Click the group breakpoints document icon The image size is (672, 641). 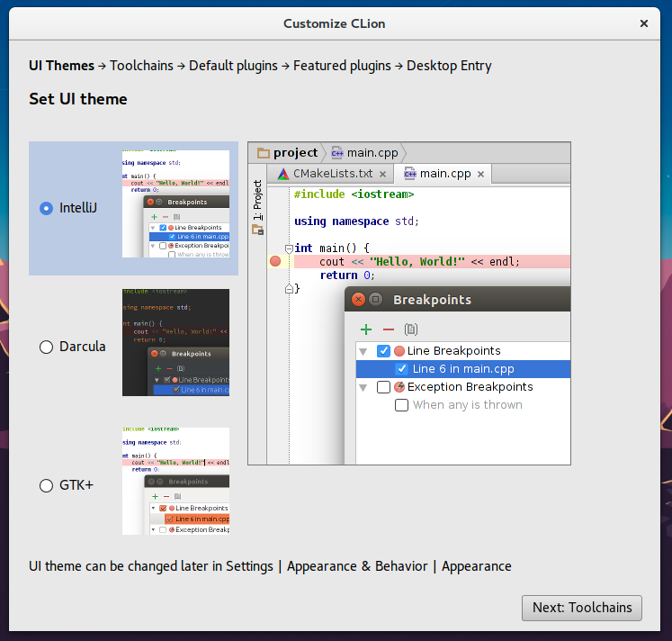(x=410, y=330)
